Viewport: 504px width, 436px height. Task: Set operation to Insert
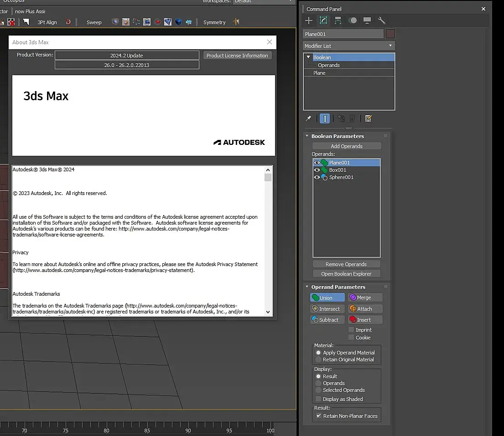point(365,320)
